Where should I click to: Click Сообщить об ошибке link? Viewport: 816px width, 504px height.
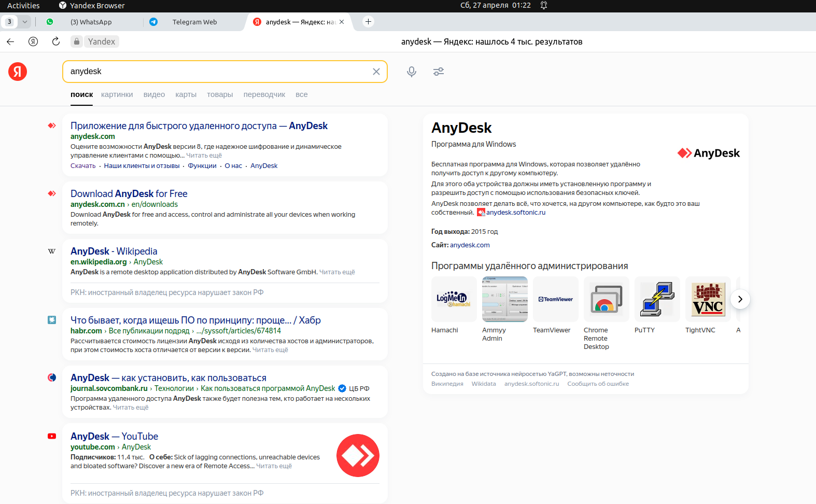pyautogui.click(x=598, y=384)
